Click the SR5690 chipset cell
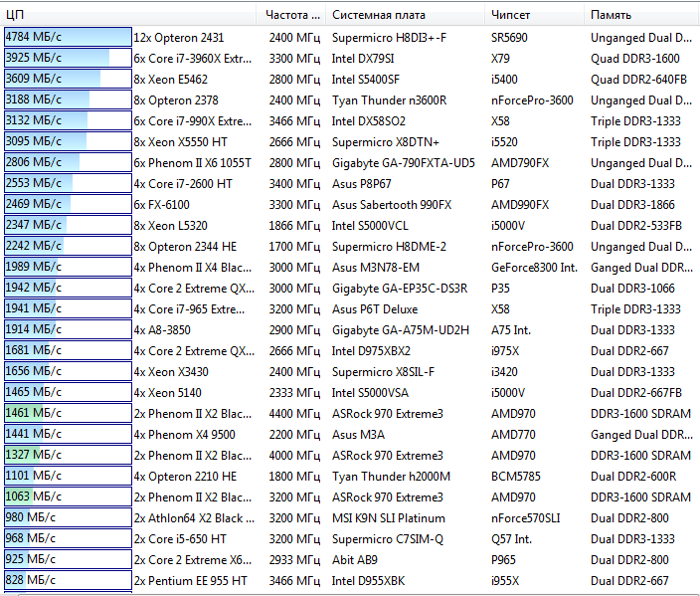Screen dimensions: 700x596 509,38
